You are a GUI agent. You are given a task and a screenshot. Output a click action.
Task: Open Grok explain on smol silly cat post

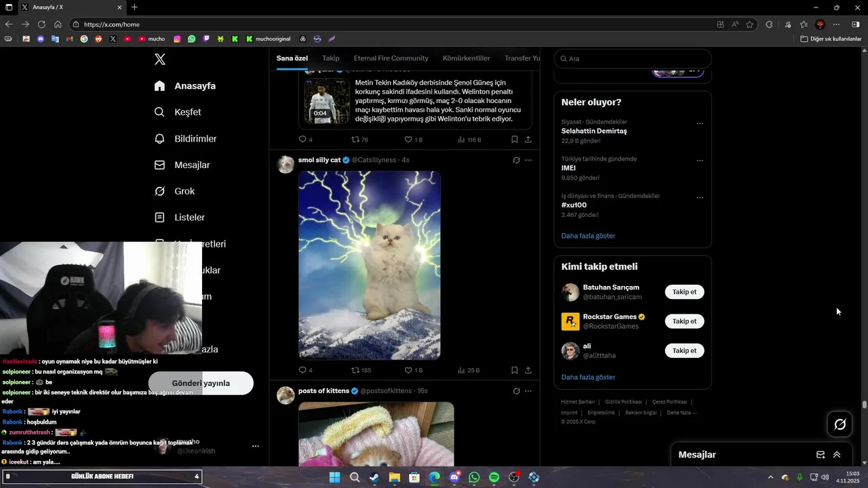click(516, 160)
